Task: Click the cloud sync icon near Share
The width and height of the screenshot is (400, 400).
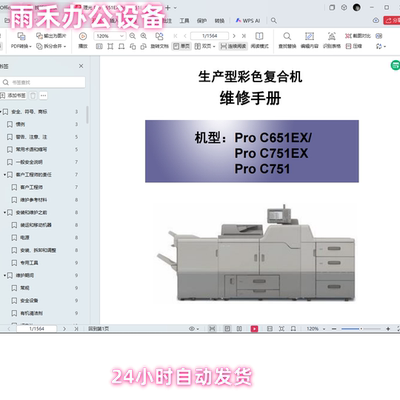Action: (x=376, y=20)
